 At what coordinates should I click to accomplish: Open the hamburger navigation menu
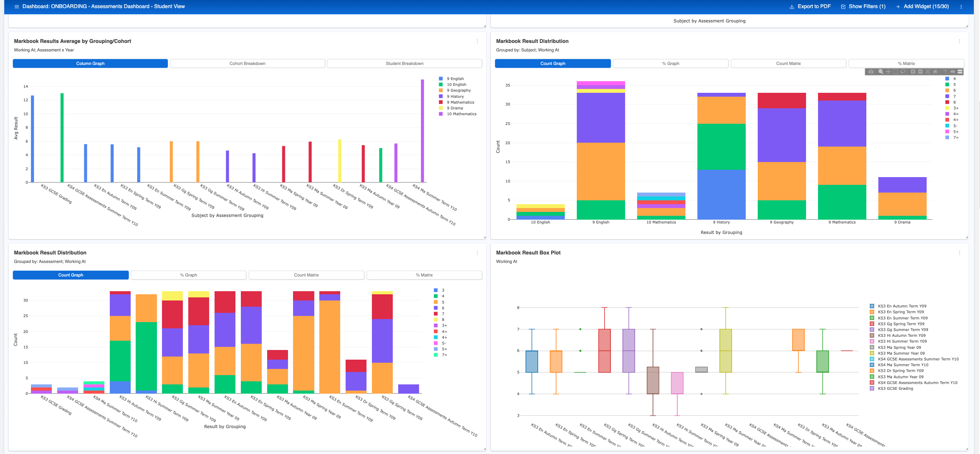pos(16,7)
